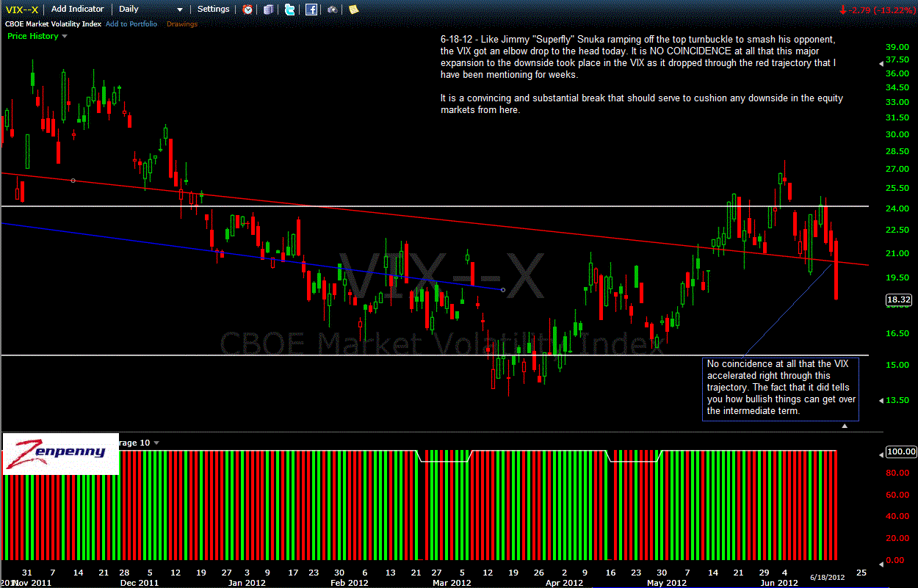Expand the moving average 10 indicator dropdown
Viewport: 918px width, 588px height.
156,443
